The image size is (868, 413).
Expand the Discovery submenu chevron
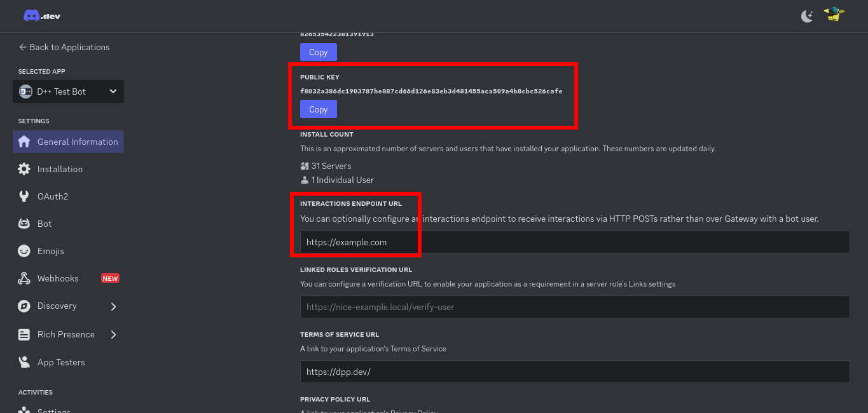pyautogui.click(x=113, y=306)
